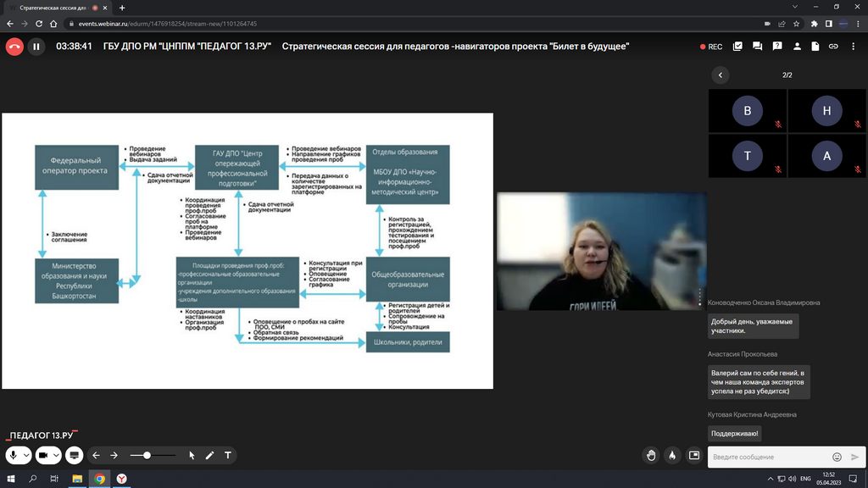Image resolution: width=868 pixels, height=488 pixels.
Task: Click the REC recording indicator
Action: tap(711, 47)
